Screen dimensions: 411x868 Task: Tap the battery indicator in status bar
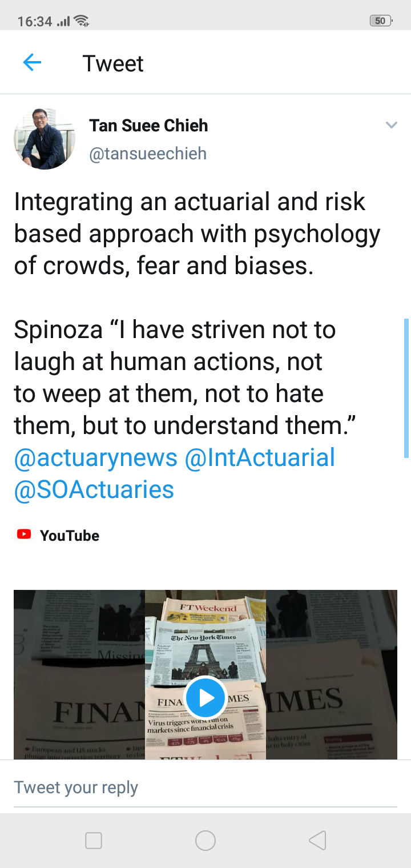(381, 21)
